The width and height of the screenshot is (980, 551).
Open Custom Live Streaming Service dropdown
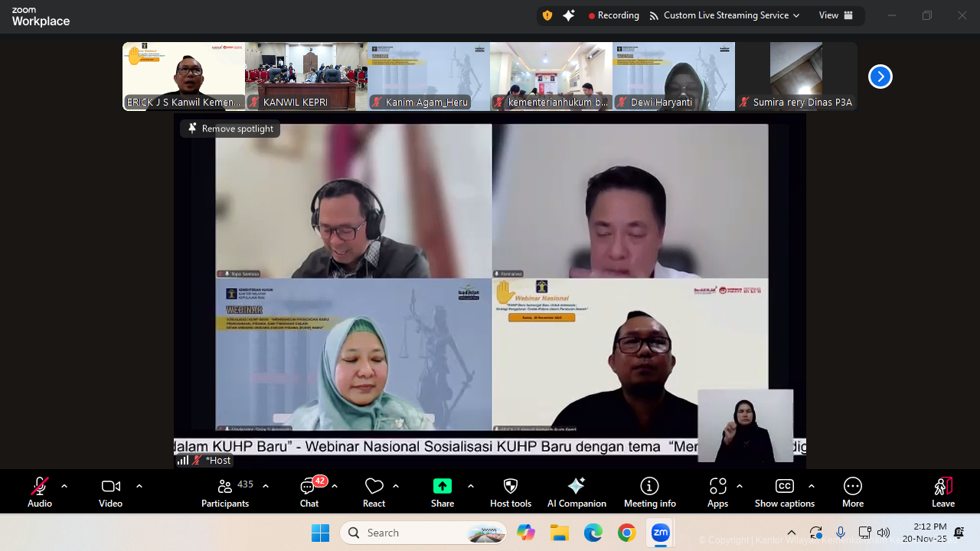click(x=724, y=15)
